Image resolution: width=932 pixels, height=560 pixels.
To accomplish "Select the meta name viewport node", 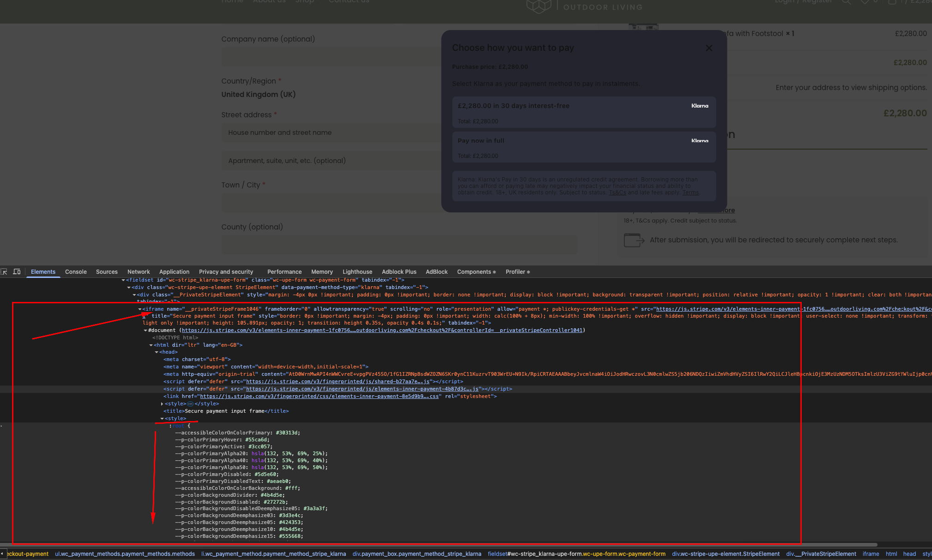I will [x=266, y=367].
